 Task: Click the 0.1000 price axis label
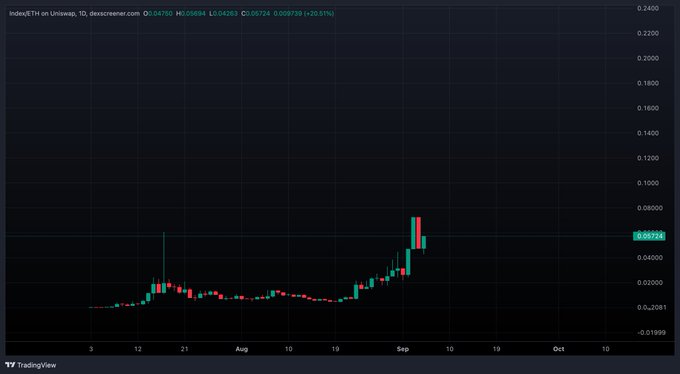(x=649, y=183)
